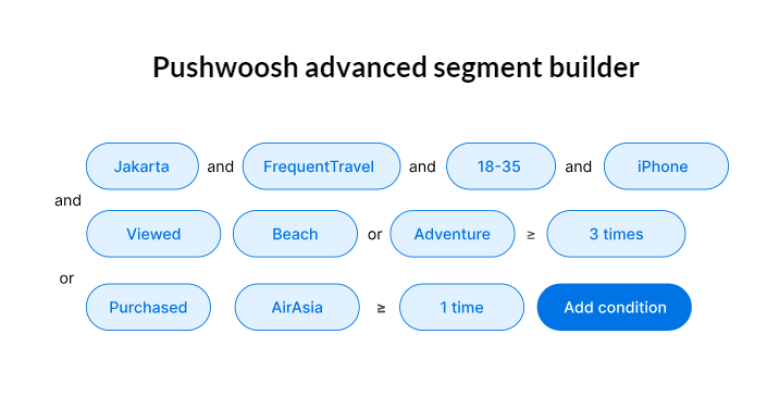Screen dimensions: 767x396
Task: Click the ≥ operator before 1 time
Action: point(381,308)
